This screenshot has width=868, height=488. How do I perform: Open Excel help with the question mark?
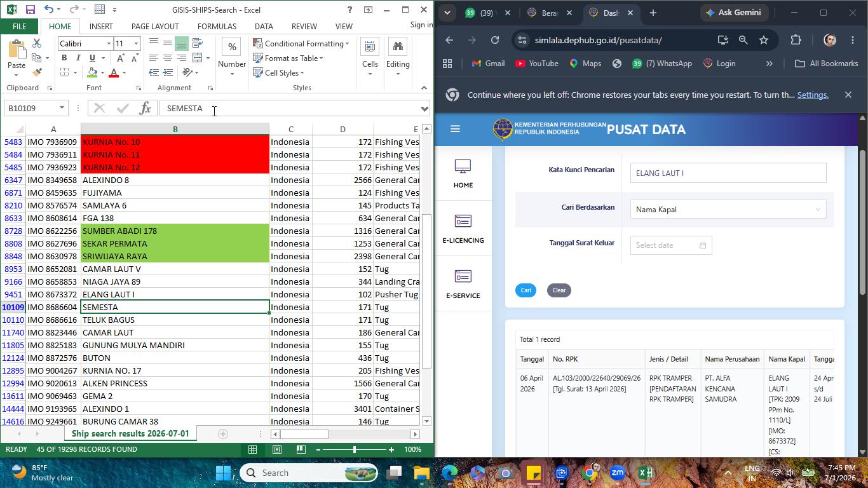(349, 10)
